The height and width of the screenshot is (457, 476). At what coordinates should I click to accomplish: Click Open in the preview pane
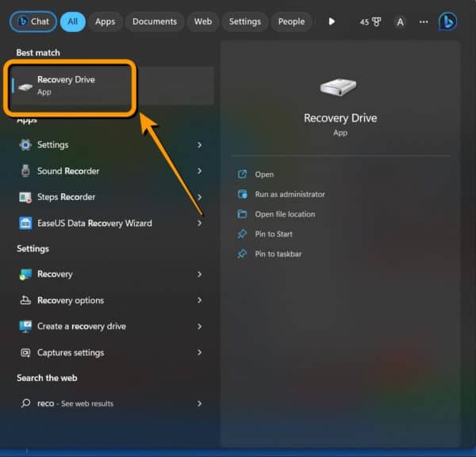point(264,175)
